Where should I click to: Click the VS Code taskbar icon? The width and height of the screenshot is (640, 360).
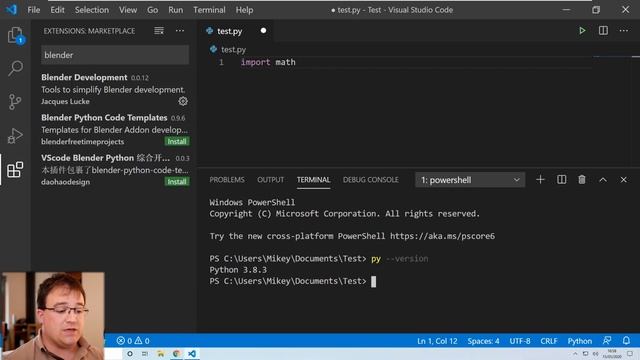tap(192, 353)
